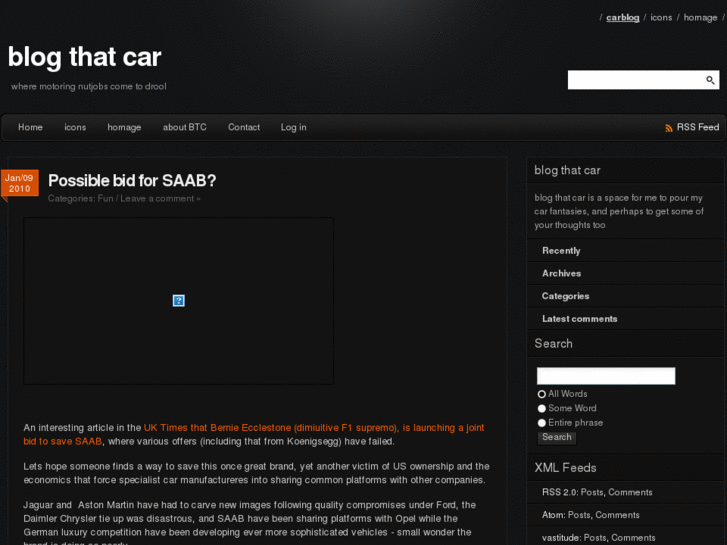Click the Fun category link
The width and height of the screenshot is (727, 545).
click(105, 199)
